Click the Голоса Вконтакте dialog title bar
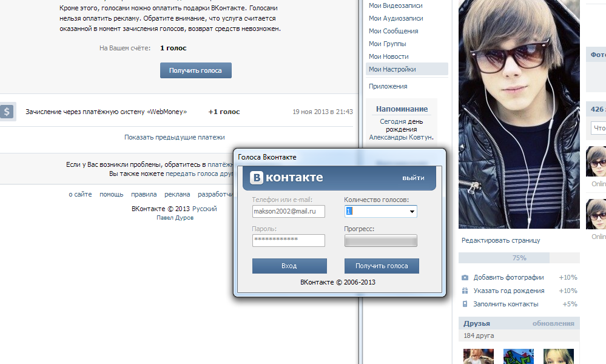 tap(340, 157)
